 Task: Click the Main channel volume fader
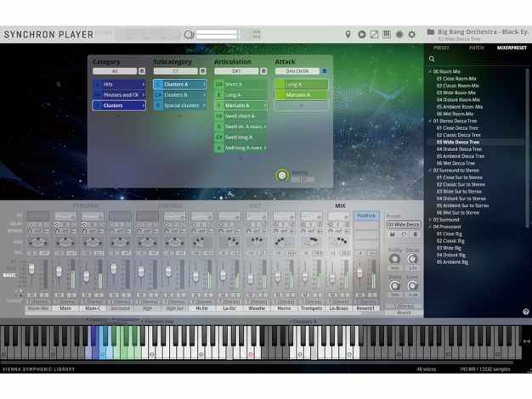click(x=59, y=271)
